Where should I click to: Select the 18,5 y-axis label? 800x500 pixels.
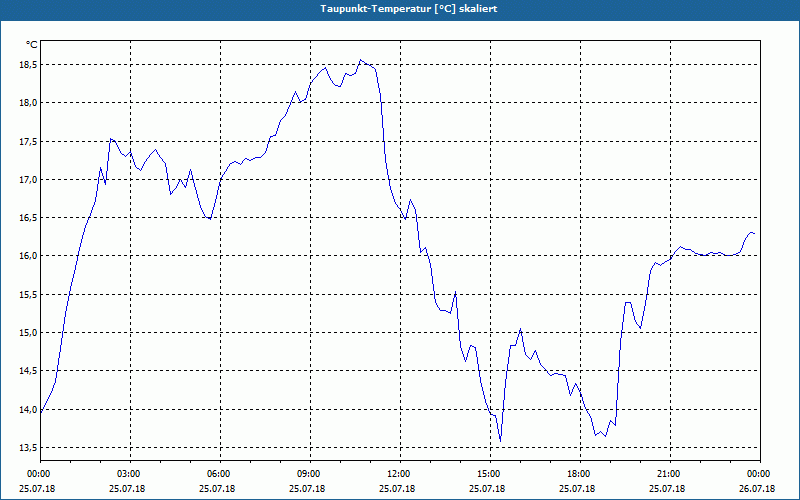[29, 65]
